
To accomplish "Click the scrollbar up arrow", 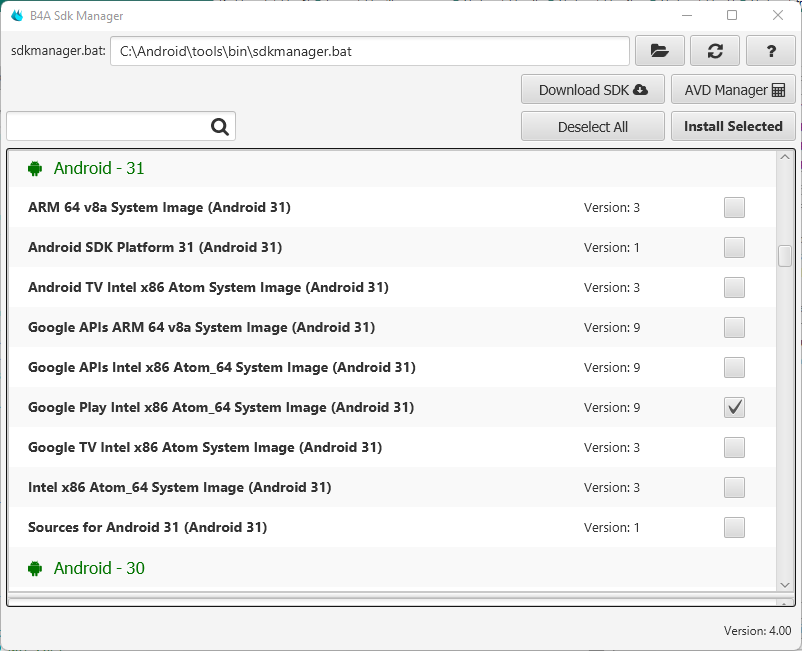I will coord(785,157).
